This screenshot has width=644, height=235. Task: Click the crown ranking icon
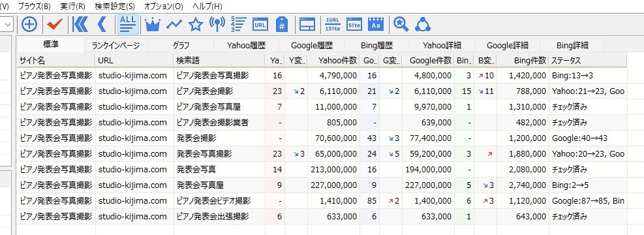(x=152, y=25)
